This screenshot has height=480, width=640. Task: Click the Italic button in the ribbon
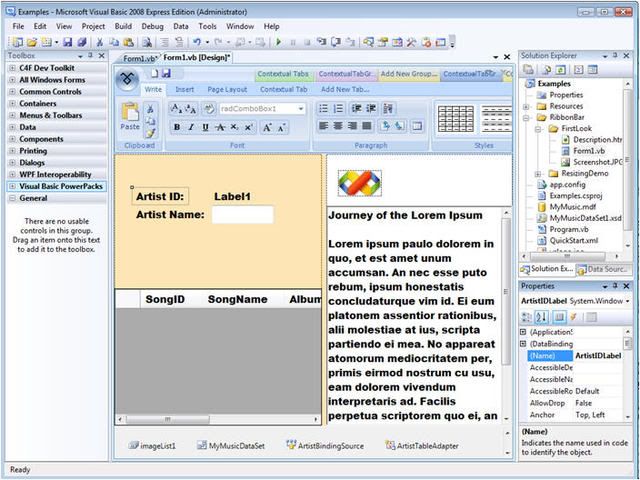pos(191,127)
